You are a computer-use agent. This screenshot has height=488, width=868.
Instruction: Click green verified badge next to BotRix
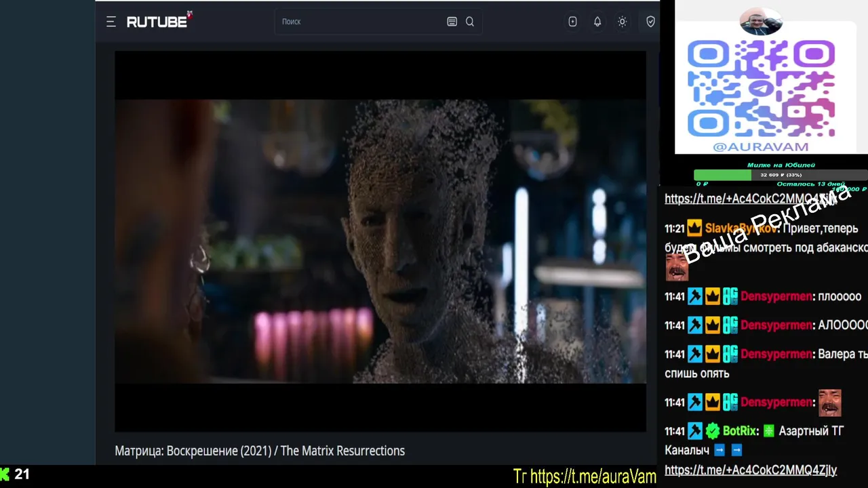(713, 431)
